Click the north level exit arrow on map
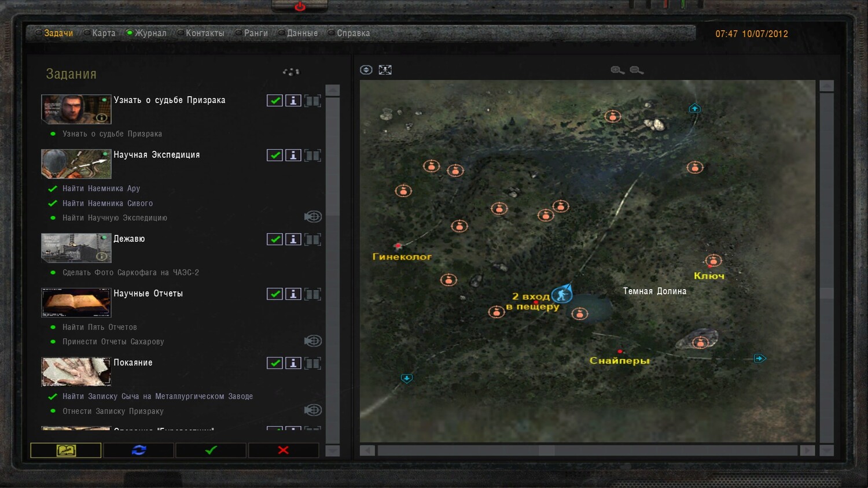 pyautogui.click(x=694, y=108)
